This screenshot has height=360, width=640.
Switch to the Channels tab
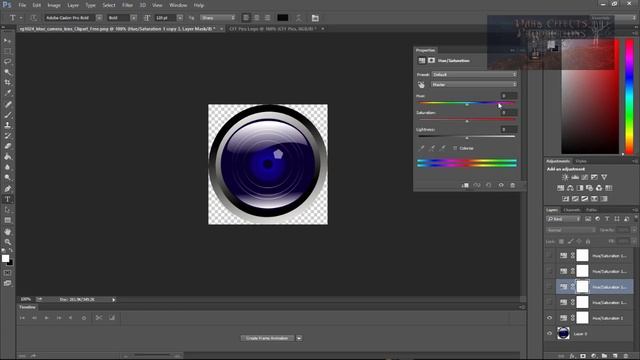point(571,210)
